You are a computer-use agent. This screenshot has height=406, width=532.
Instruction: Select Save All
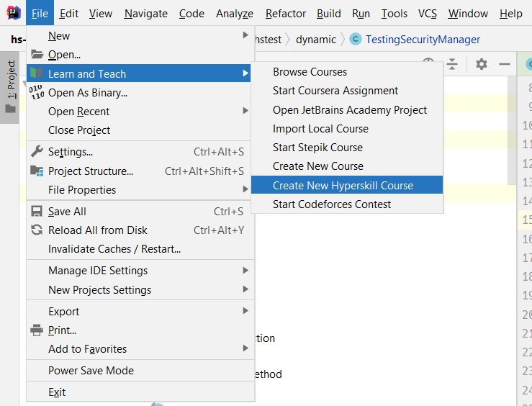[x=140, y=212]
